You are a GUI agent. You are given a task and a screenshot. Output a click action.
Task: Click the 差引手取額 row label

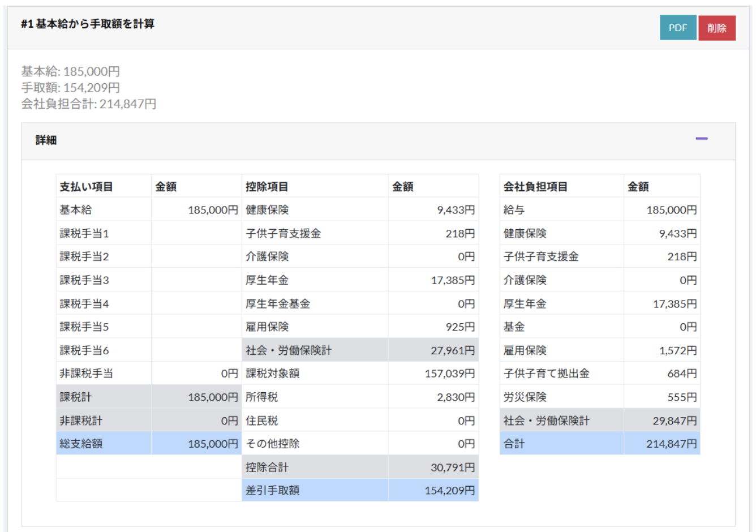pos(272,491)
